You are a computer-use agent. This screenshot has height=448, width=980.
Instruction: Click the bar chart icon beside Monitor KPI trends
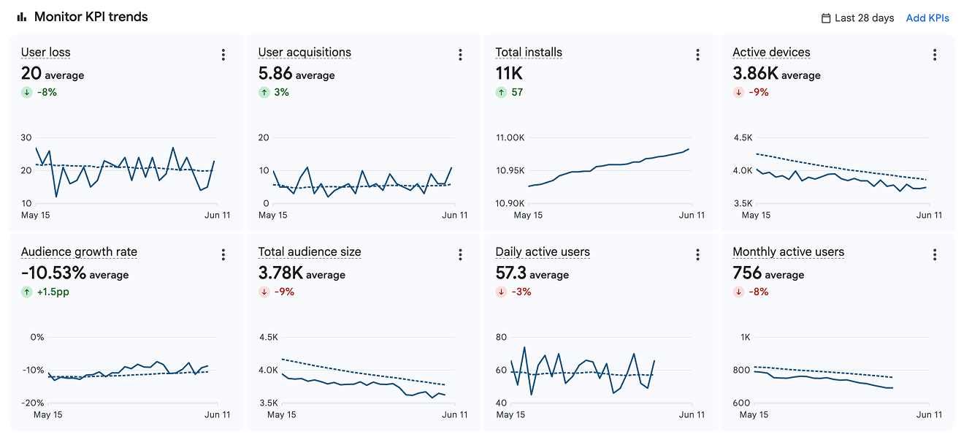click(22, 17)
